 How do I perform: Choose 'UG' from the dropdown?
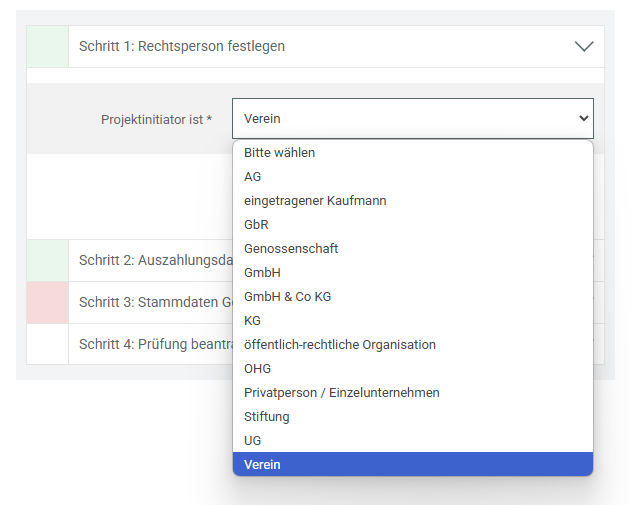(252, 441)
